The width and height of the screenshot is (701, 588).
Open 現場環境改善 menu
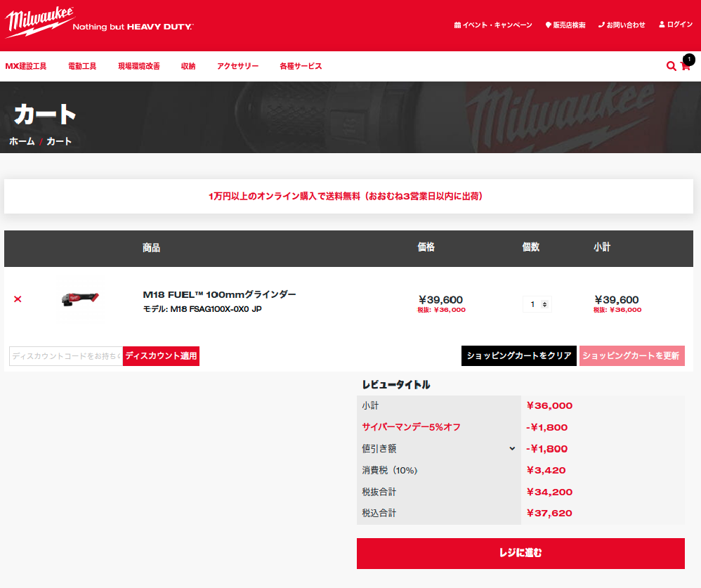[138, 66]
